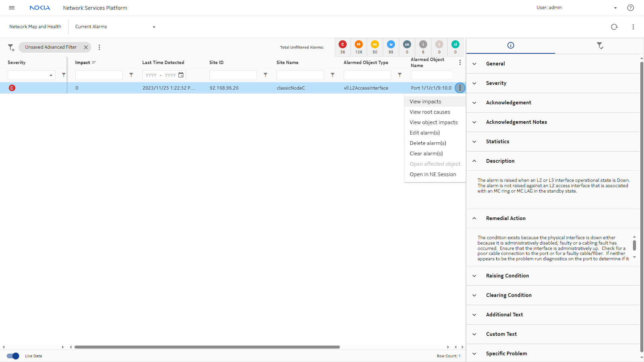This screenshot has width=644, height=362.
Task: Choose Clear alarm(s) in context menu
Action: [426, 154]
